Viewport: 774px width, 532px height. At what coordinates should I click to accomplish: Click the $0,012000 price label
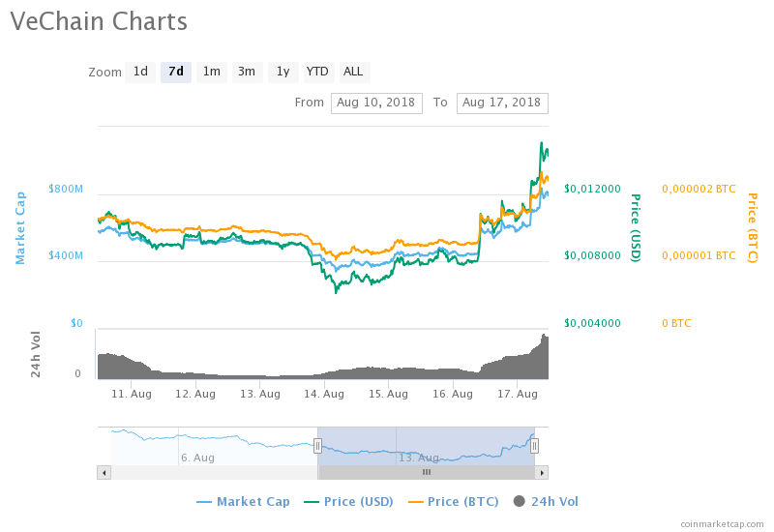592,189
